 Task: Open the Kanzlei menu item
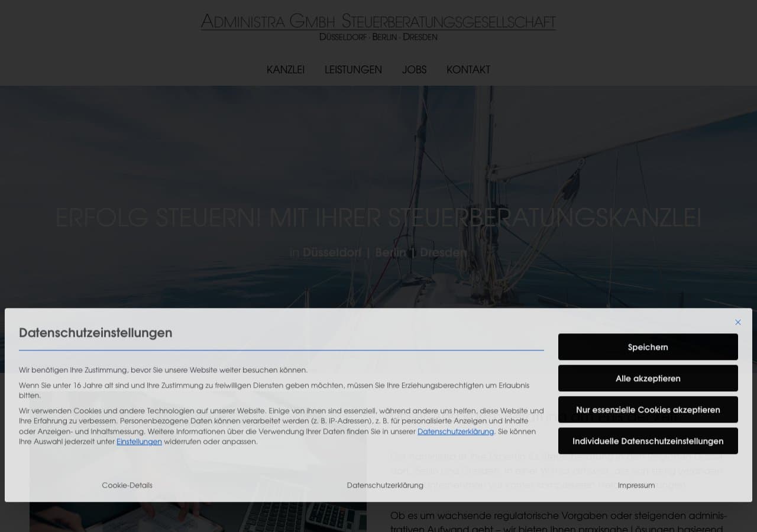coord(285,70)
